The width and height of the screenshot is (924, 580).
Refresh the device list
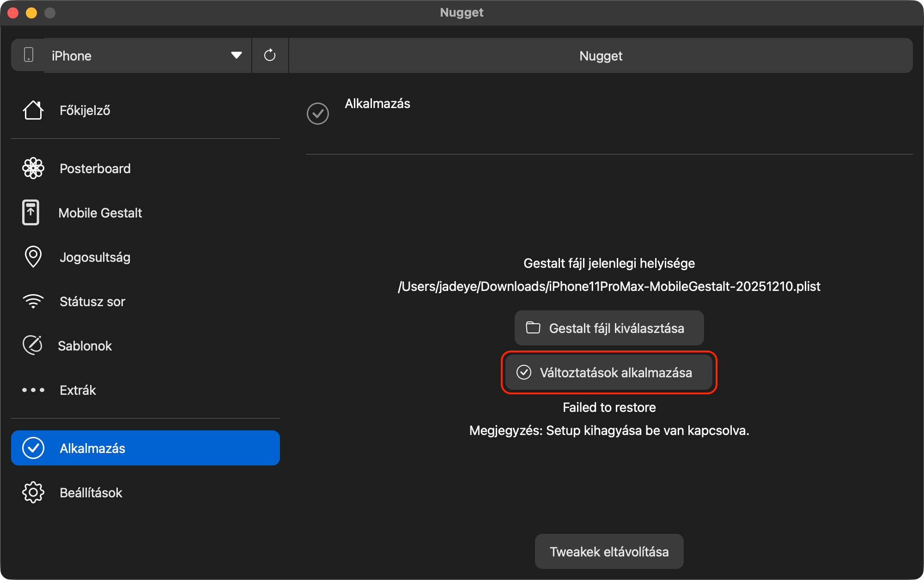click(x=270, y=55)
